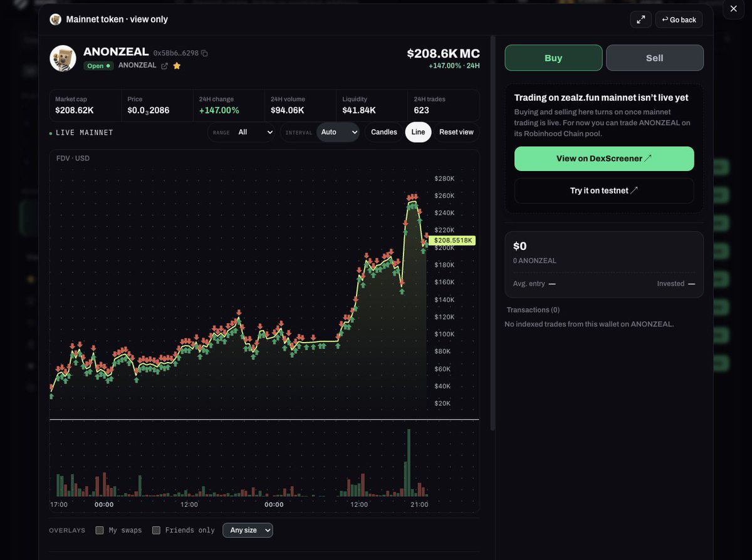Click the small mascot icon in header
Image resolution: width=752 pixels, height=560 pixels.
click(x=56, y=19)
